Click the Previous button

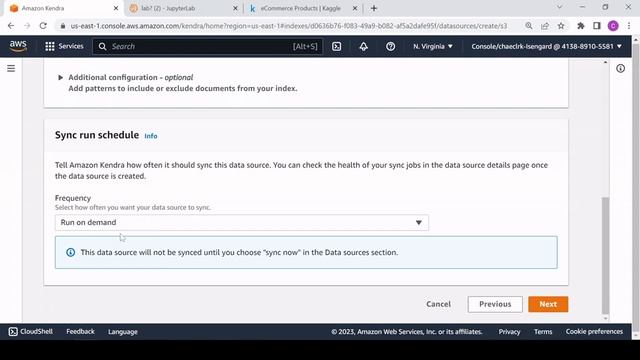pos(495,304)
